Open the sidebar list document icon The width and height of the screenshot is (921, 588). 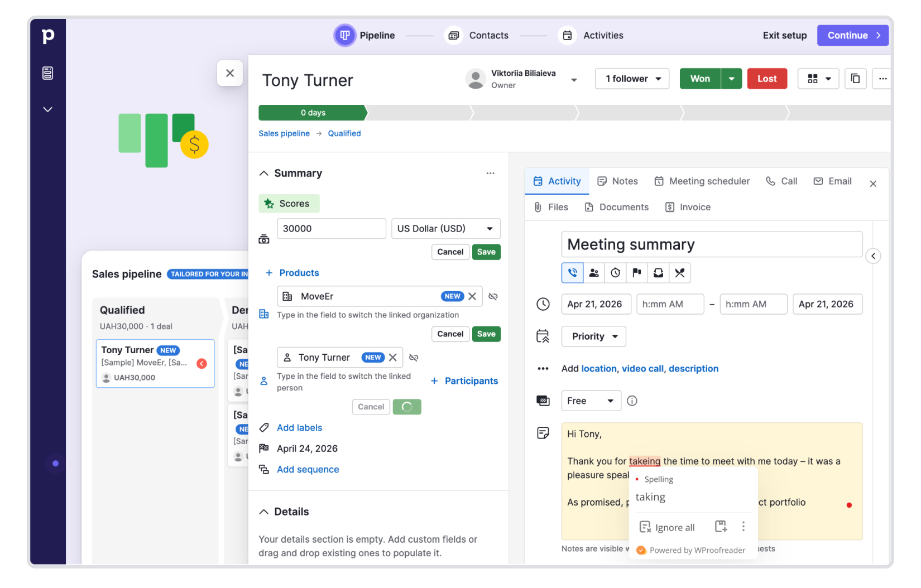tap(48, 73)
